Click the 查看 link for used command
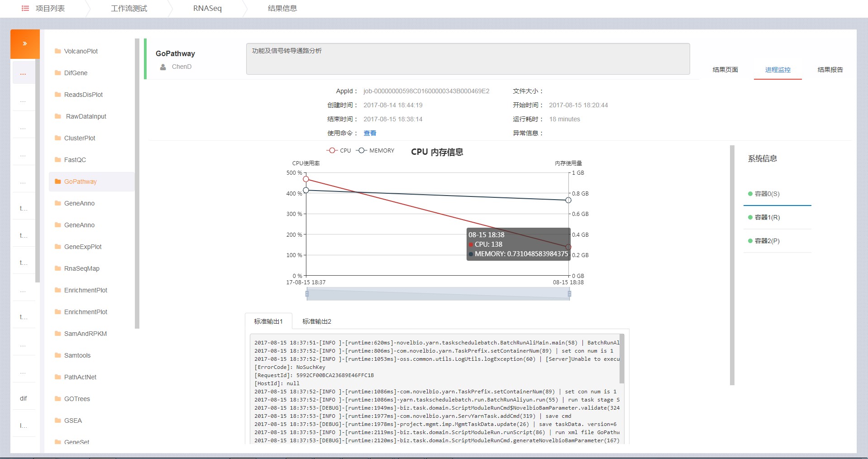Screen dimensions: 868x459 [x=370, y=133]
